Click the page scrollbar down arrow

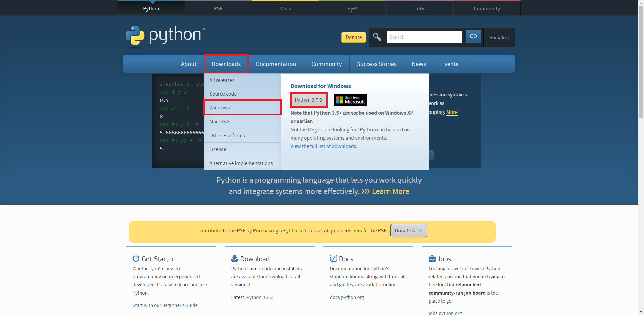641,312
